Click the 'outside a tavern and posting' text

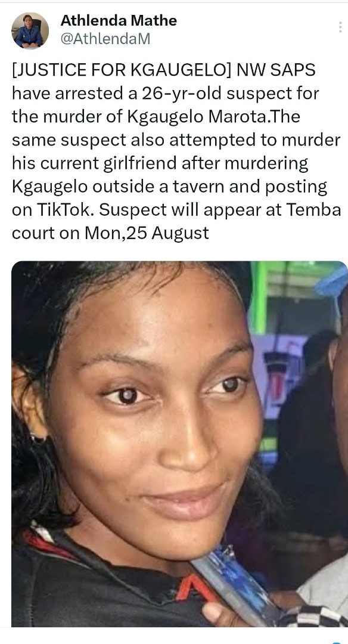tap(209, 187)
